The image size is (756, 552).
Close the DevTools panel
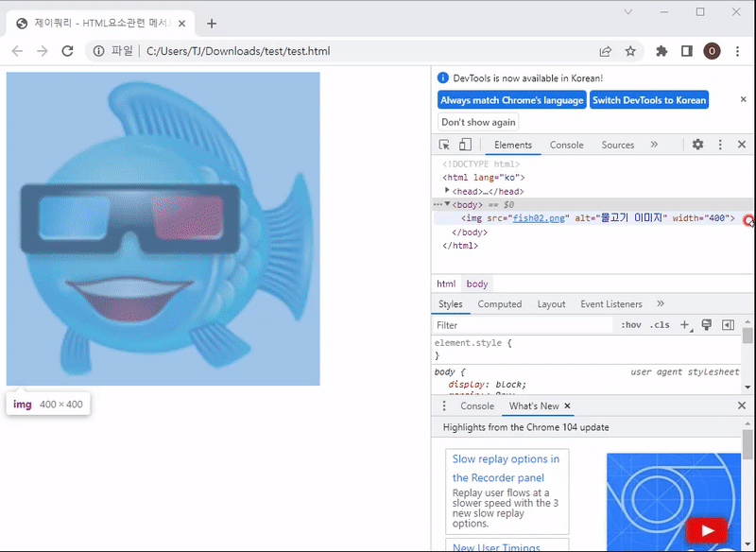tap(742, 145)
